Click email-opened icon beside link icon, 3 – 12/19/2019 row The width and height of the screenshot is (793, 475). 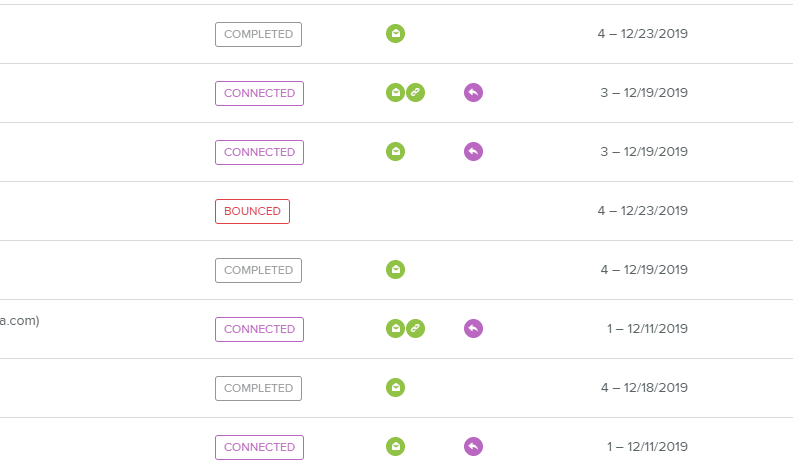(396, 93)
